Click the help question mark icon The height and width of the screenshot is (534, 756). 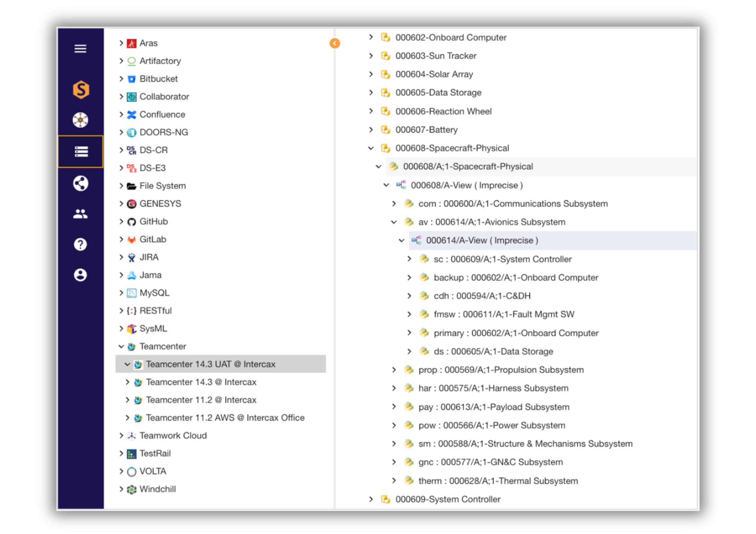(x=80, y=244)
